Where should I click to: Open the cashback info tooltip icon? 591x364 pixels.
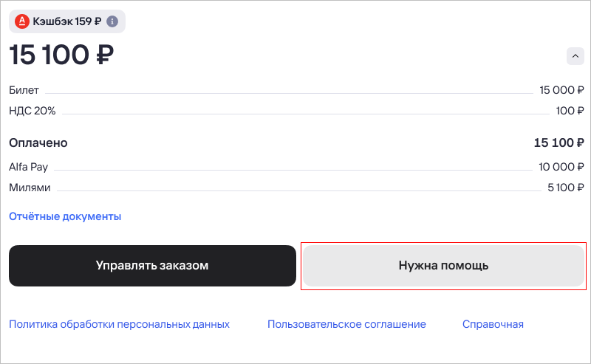[x=112, y=21]
